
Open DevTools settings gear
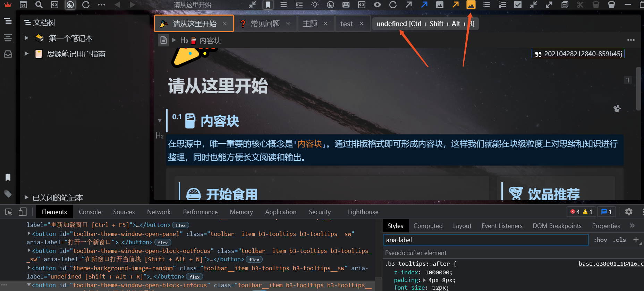coord(629,212)
